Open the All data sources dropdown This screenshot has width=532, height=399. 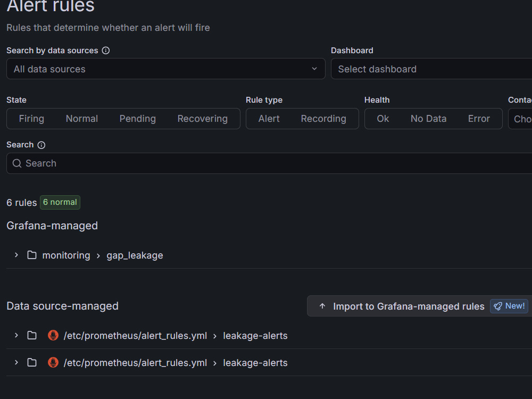click(x=165, y=69)
